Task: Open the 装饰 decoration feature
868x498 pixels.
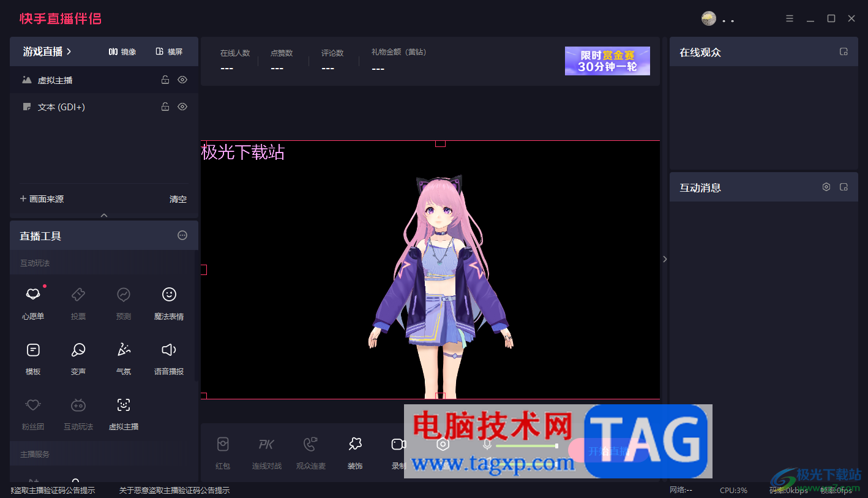Action: point(355,453)
